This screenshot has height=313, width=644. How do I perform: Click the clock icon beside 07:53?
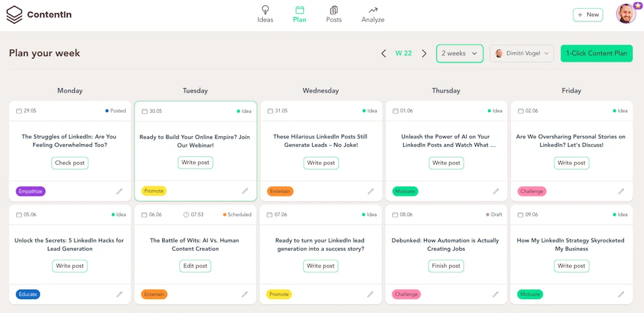click(186, 215)
